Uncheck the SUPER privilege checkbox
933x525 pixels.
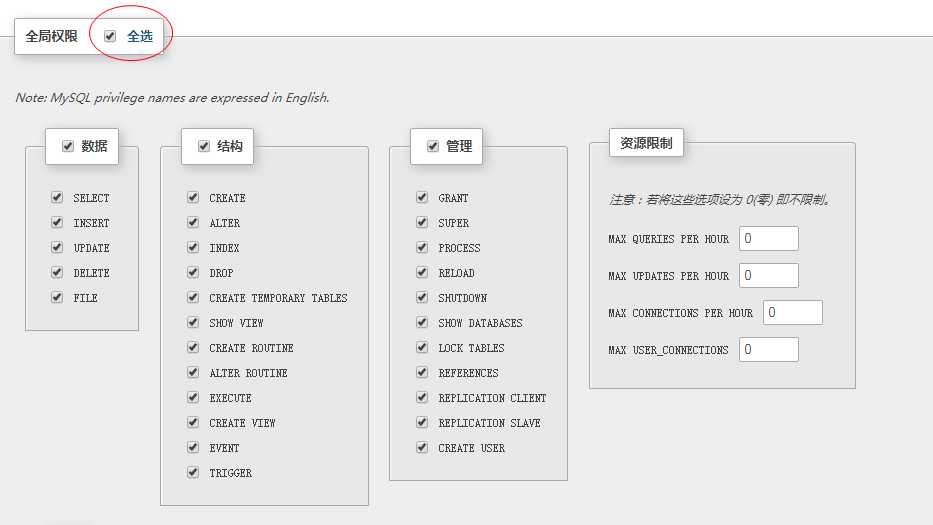[422, 222]
